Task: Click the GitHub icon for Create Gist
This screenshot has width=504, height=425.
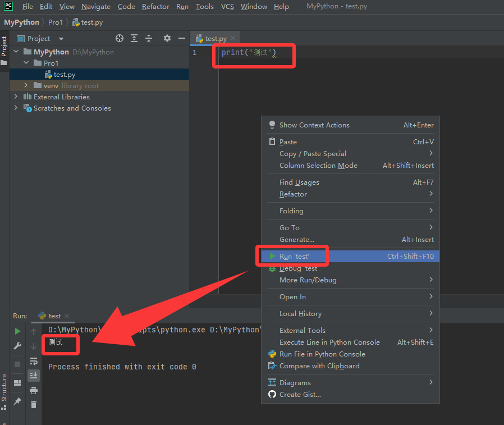Action: click(272, 395)
